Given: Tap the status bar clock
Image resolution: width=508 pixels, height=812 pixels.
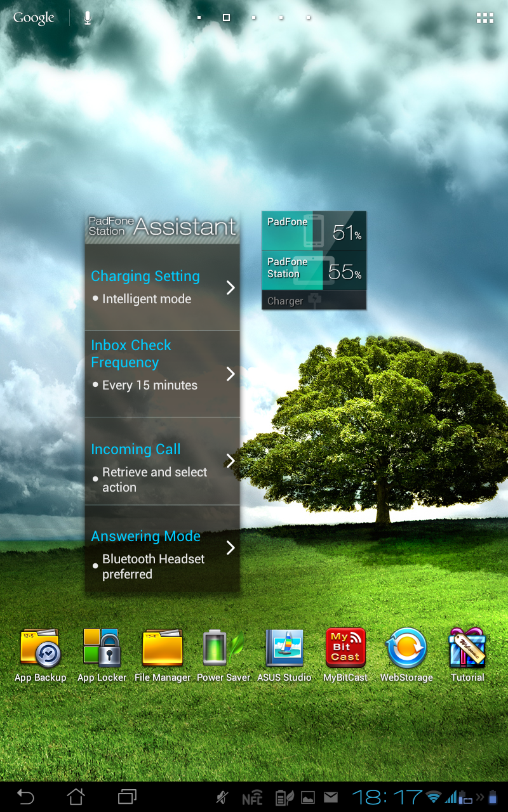Looking at the screenshot, I should click(387, 797).
